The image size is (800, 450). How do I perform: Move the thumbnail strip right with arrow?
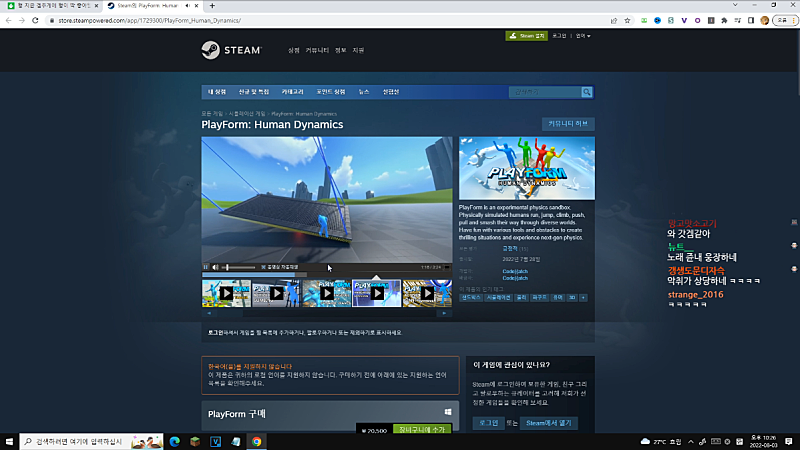pyautogui.click(x=444, y=313)
